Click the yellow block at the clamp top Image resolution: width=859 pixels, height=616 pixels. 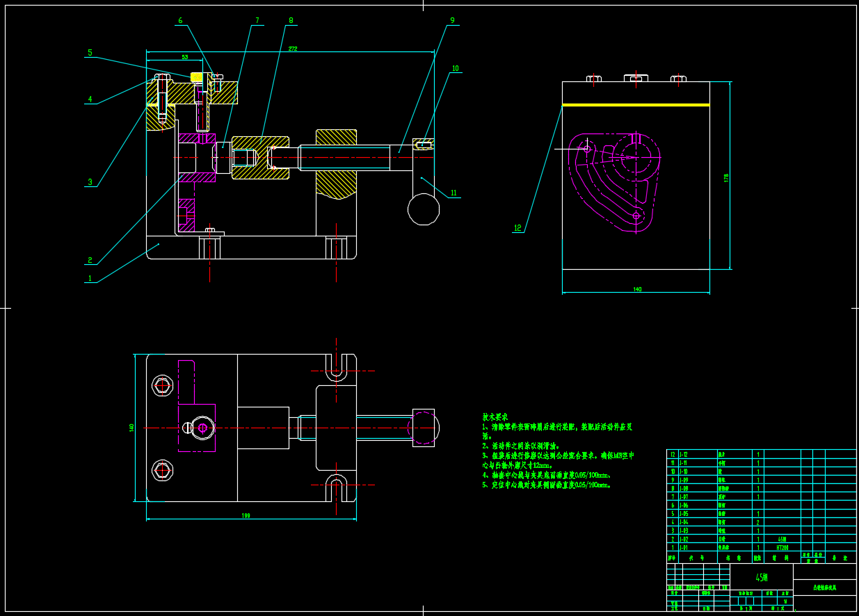tap(197, 77)
